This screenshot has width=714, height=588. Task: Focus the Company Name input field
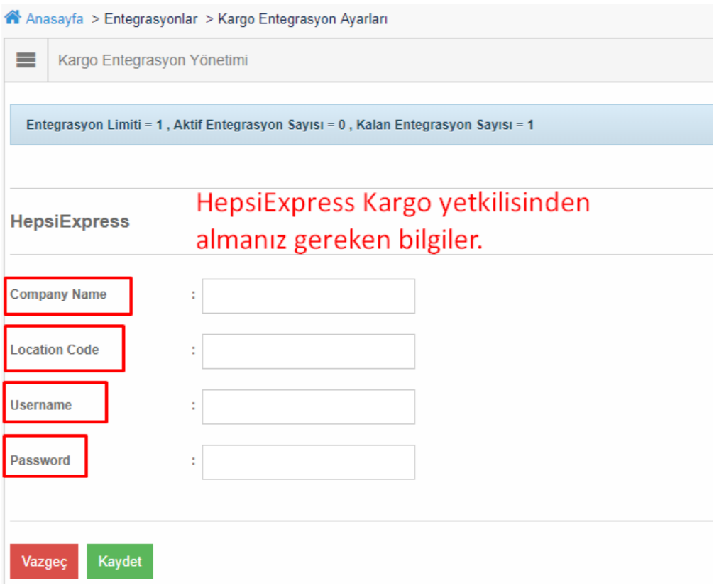coord(308,296)
